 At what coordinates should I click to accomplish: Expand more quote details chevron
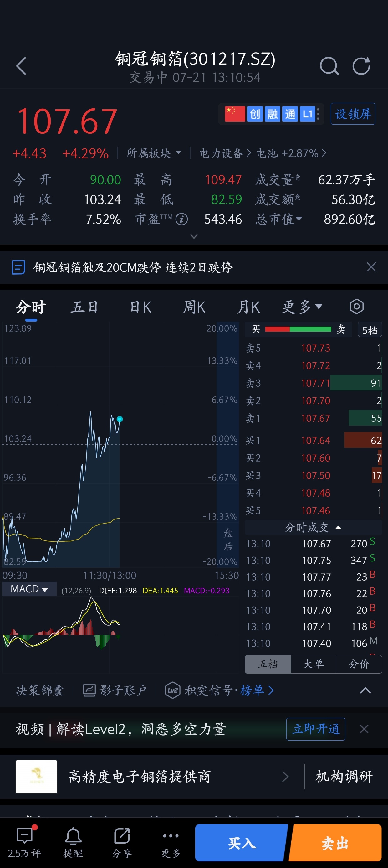click(194, 236)
